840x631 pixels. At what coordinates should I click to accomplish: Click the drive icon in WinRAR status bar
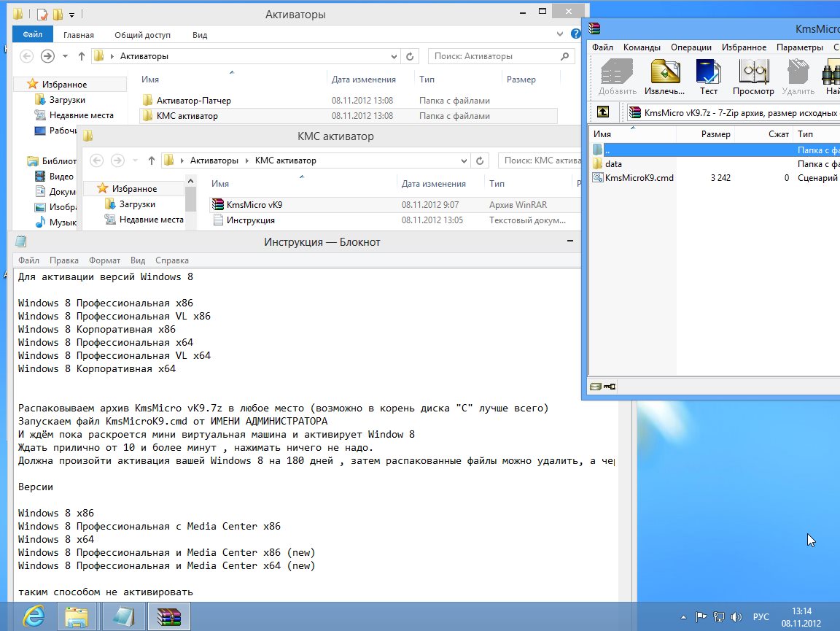[595, 387]
